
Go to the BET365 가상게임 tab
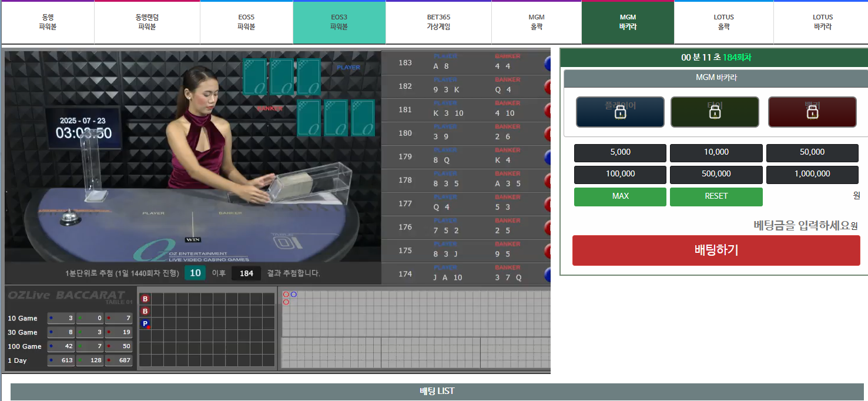tap(438, 22)
